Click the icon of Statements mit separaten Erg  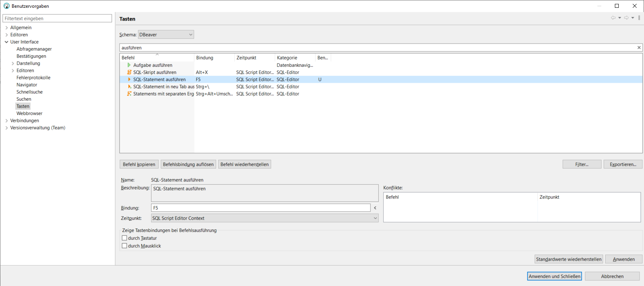(x=129, y=94)
